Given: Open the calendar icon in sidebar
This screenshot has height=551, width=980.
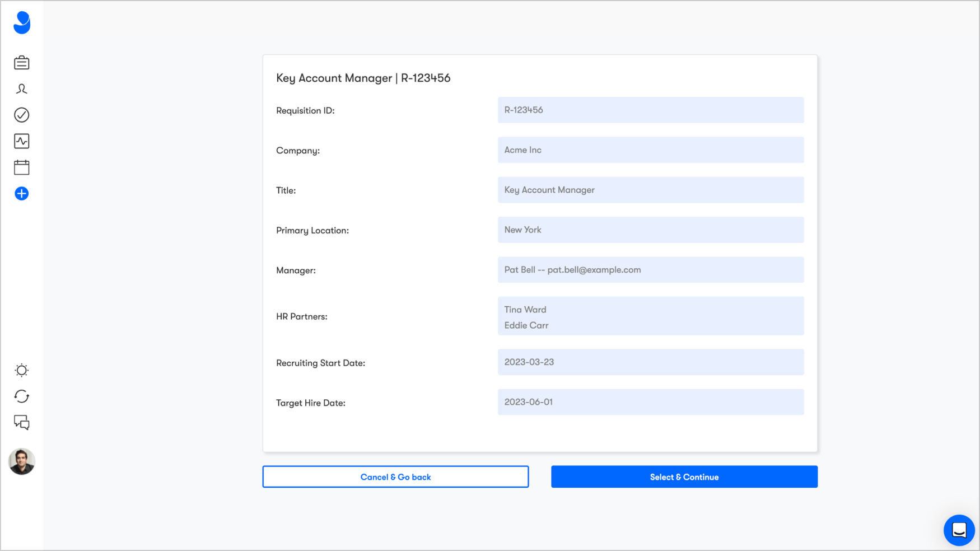Looking at the screenshot, I should tap(21, 167).
